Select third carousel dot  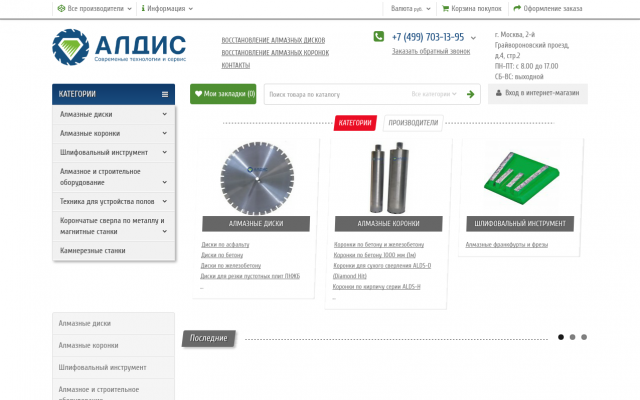(x=584, y=337)
